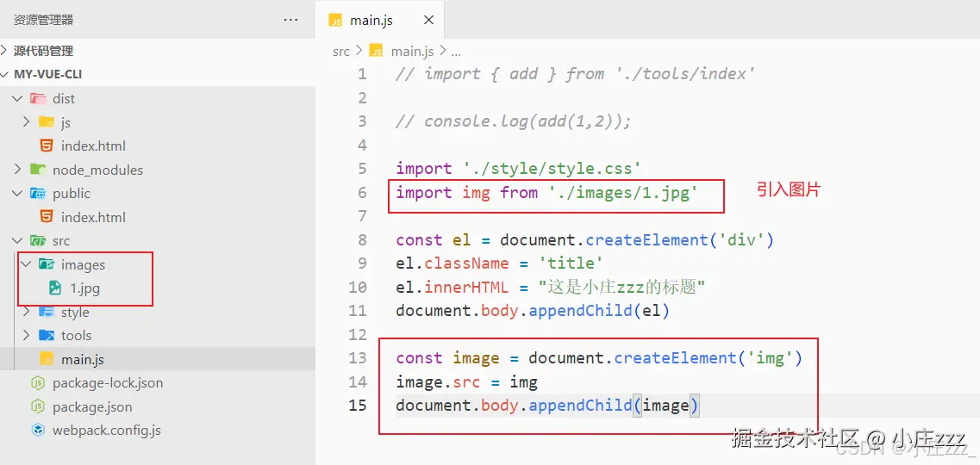This screenshot has height=465, width=980.
Task: Click the src breadcrumb segment
Action: pos(341,51)
